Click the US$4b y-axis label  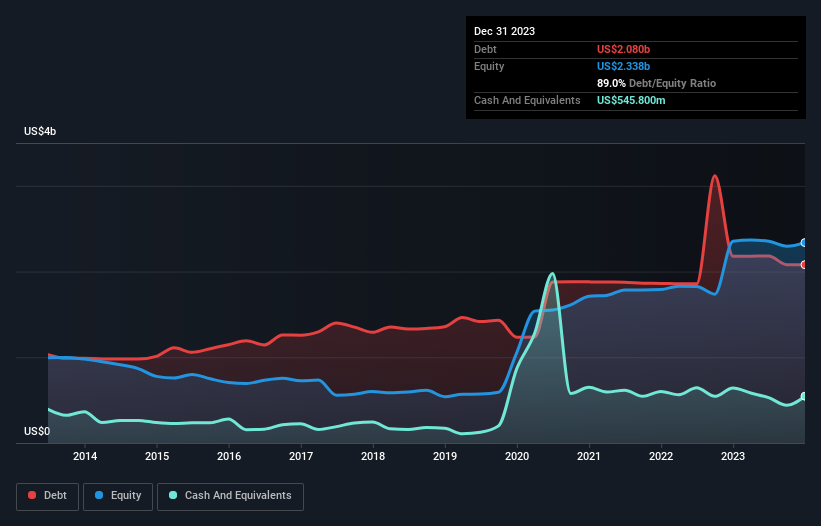(40, 131)
